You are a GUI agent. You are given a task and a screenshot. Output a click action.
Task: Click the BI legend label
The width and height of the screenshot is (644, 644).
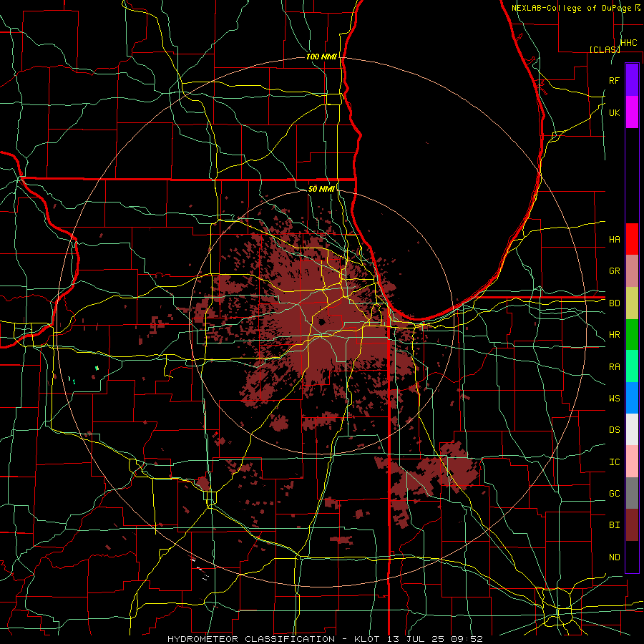click(x=614, y=525)
